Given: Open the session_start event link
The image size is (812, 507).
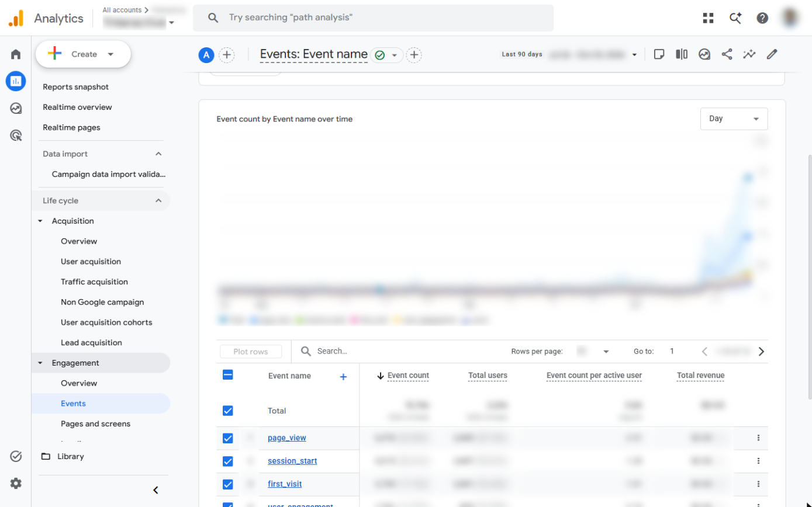Looking at the screenshot, I should coord(292,461).
